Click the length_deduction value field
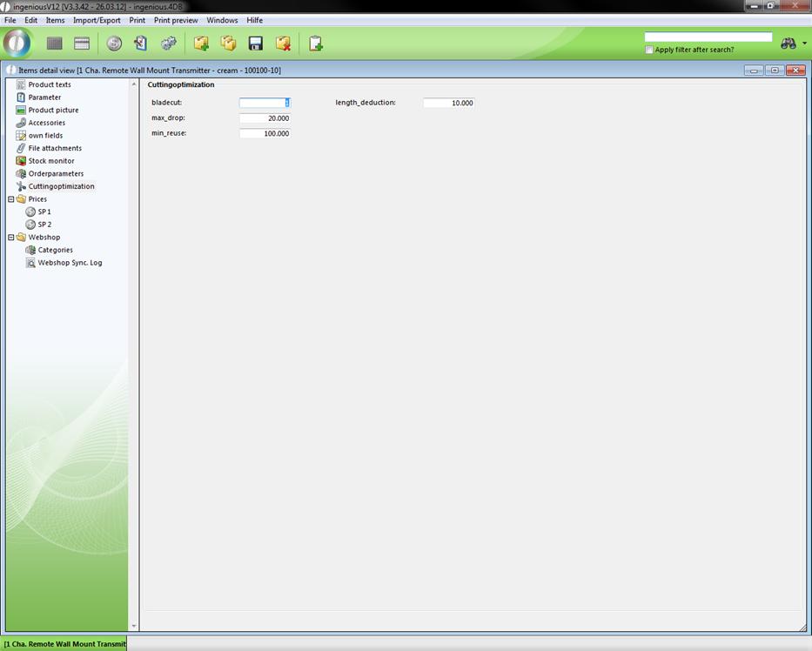The width and height of the screenshot is (812, 651). pyautogui.click(x=448, y=103)
